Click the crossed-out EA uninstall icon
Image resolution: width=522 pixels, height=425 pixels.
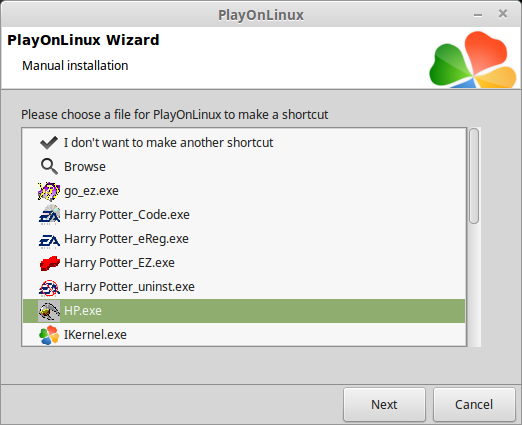[49, 287]
